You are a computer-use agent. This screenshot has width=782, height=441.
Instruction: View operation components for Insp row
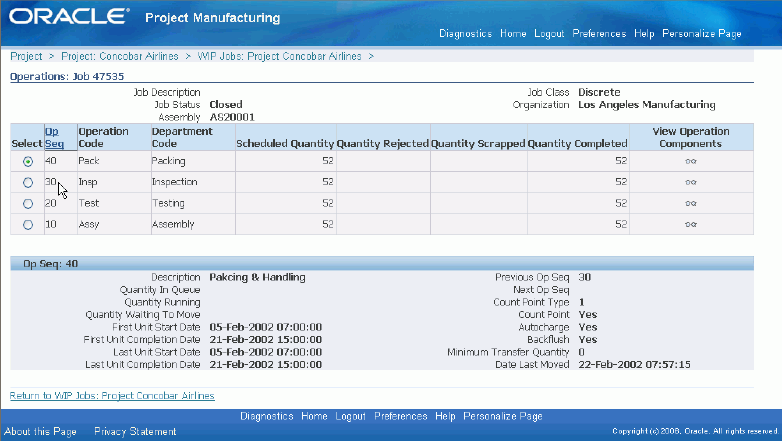tap(691, 182)
